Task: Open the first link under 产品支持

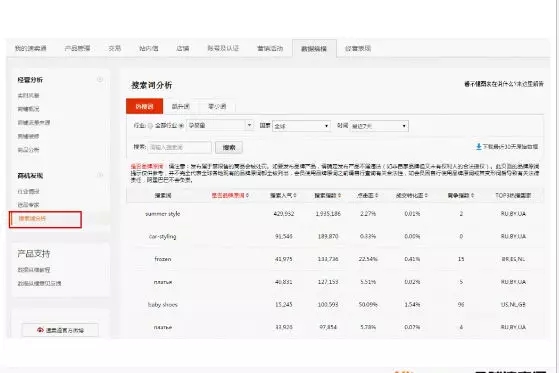Action: point(34,270)
